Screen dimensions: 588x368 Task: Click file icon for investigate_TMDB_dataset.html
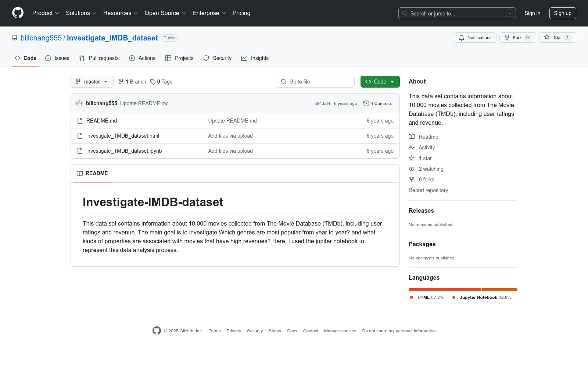[80, 136]
